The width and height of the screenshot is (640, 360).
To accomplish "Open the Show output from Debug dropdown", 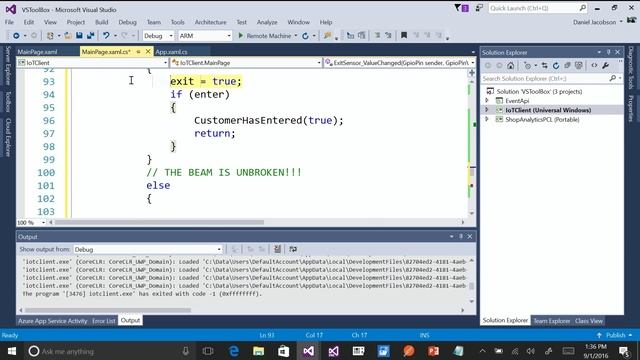I will (x=148, y=249).
